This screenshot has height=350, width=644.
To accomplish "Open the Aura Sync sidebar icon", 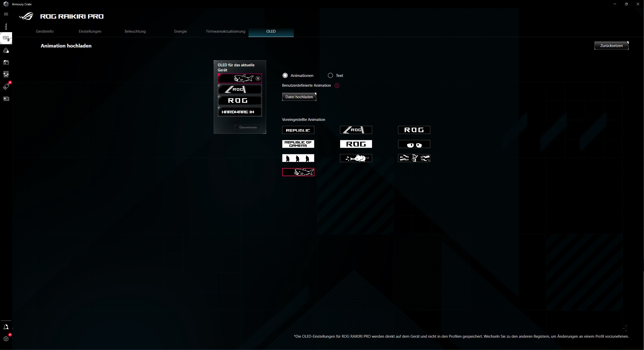I will (6, 50).
